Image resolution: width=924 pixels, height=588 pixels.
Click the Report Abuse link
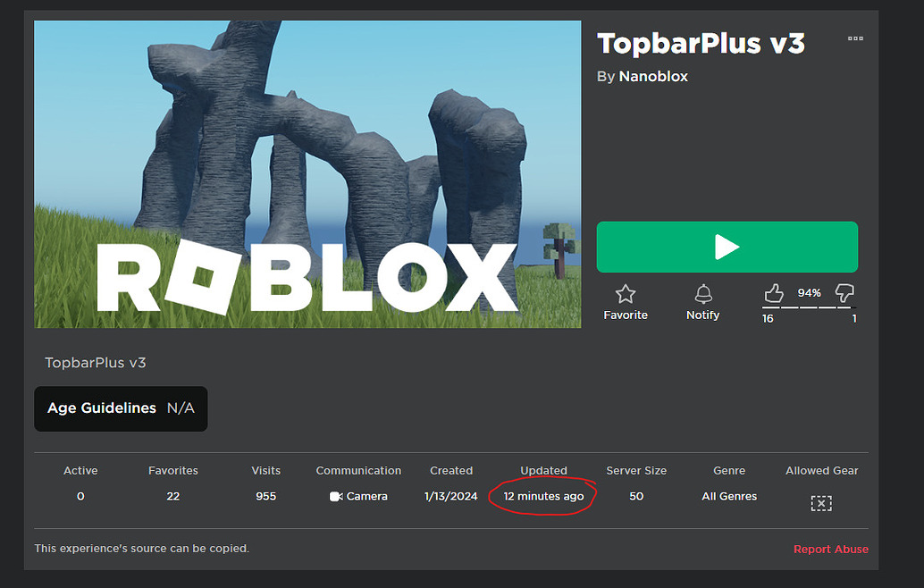pos(831,549)
